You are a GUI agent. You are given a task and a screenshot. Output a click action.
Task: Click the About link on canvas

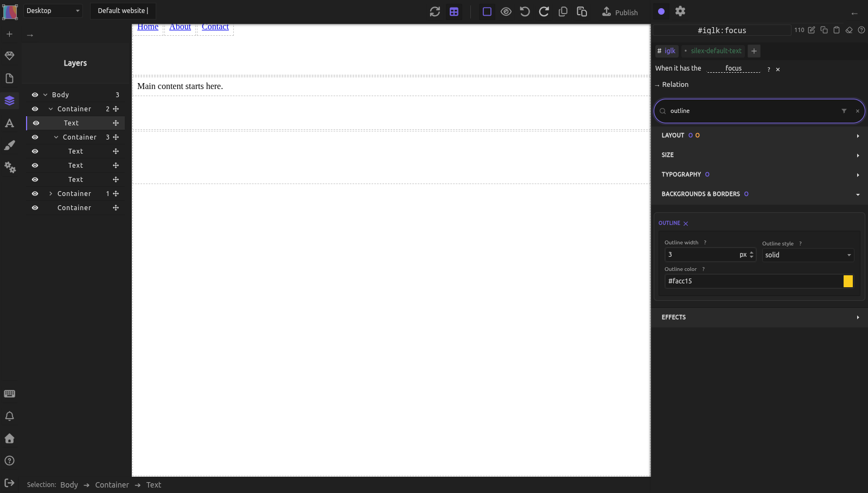pyautogui.click(x=180, y=27)
